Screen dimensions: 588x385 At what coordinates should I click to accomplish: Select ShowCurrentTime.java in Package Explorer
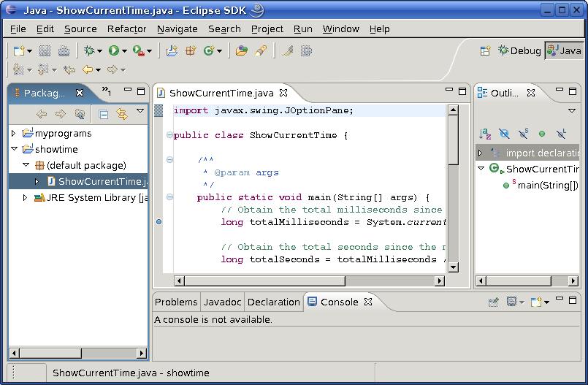[x=78, y=181]
